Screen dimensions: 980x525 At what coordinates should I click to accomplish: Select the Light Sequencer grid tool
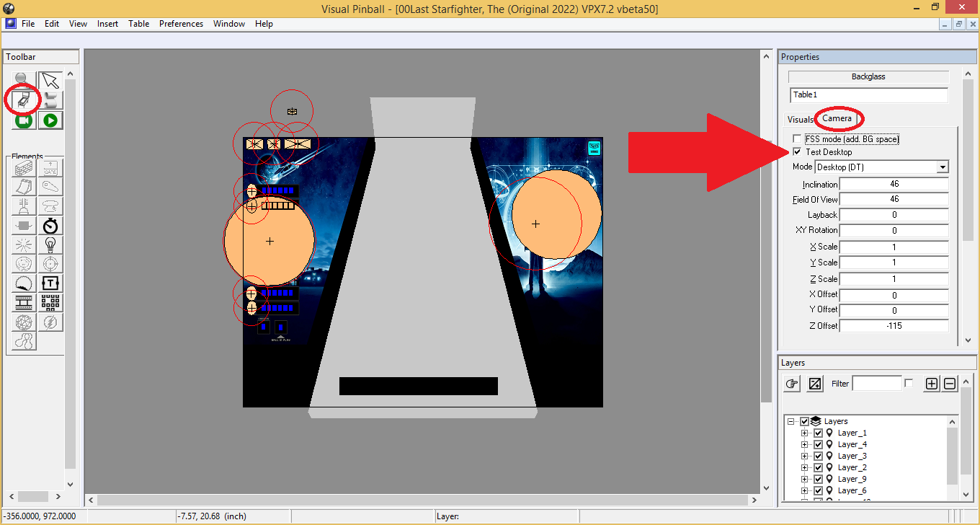pos(50,303)
